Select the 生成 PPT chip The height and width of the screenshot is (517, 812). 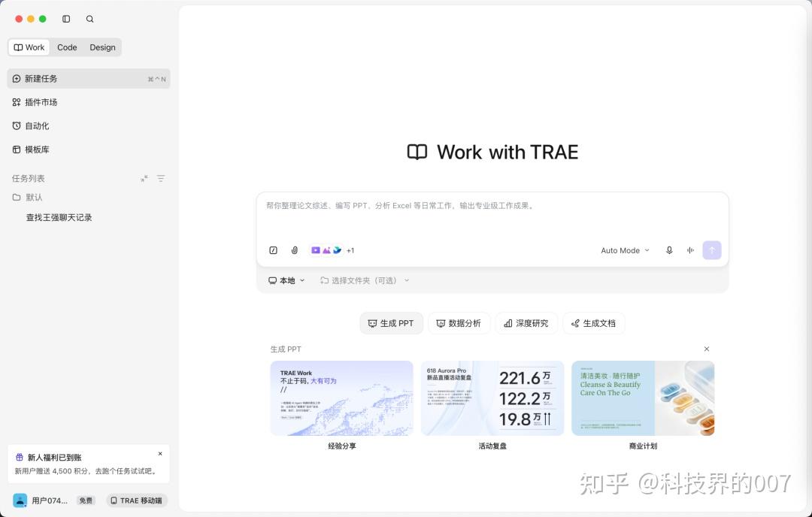pos(391,323)
